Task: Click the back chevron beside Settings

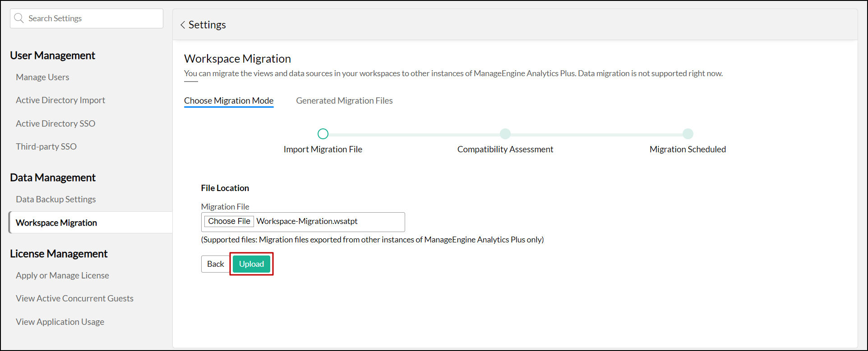Action: pyautogui.click(x=183, y=25)
